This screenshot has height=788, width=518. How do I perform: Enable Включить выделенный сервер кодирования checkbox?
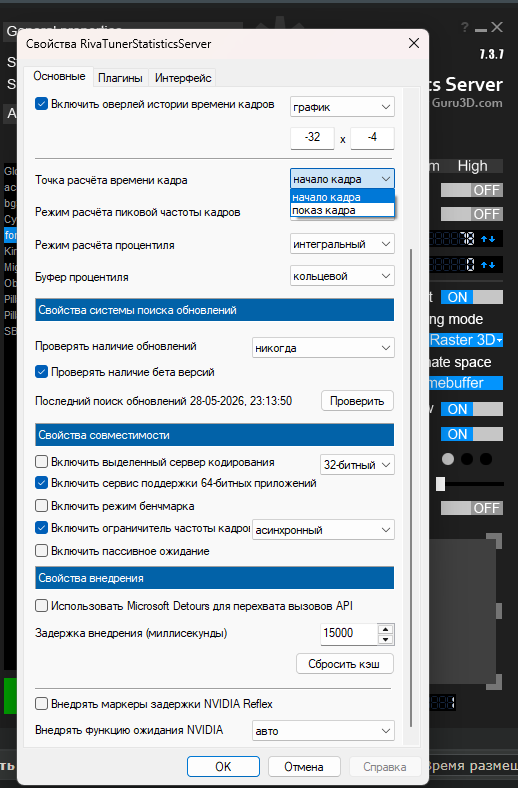pyautogui.click(x=41, y=462)
